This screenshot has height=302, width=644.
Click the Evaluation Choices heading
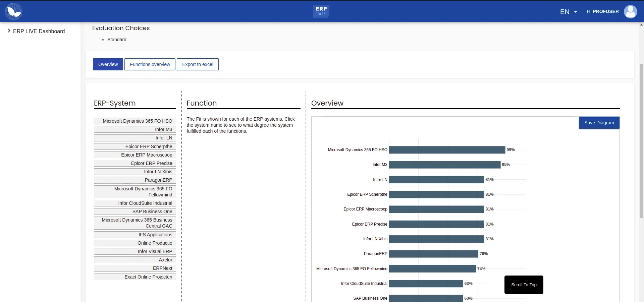[x=121, y=28]
